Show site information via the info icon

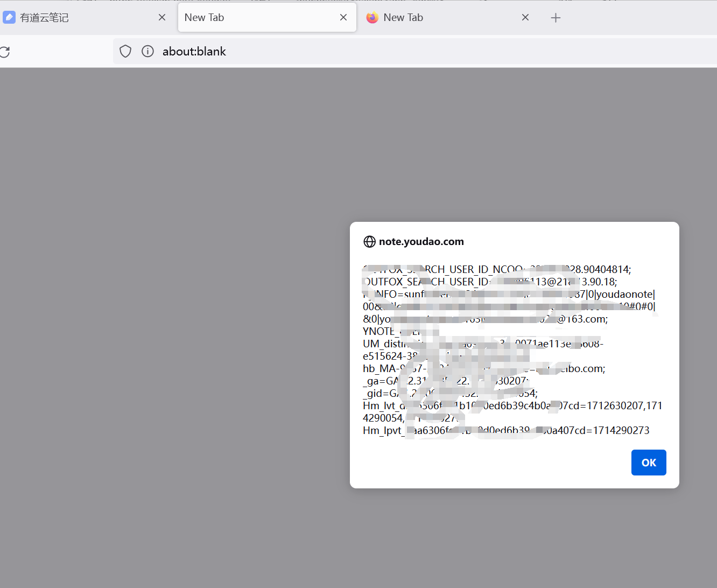click(147, 51)
